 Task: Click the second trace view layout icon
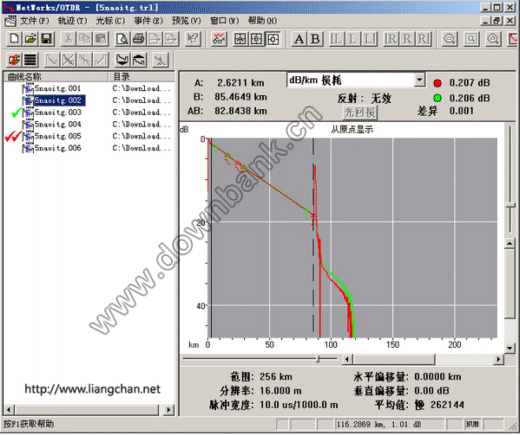(256, 39)
